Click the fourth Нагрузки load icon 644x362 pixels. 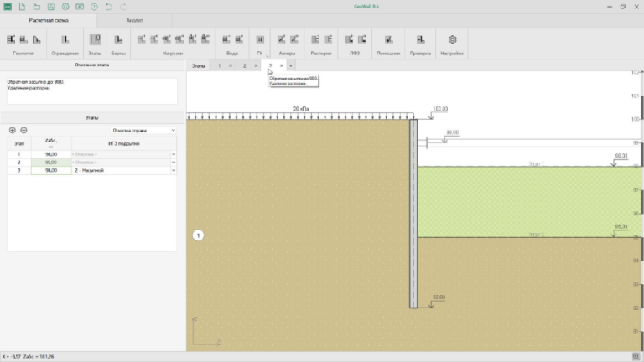(x=179, y=39)
